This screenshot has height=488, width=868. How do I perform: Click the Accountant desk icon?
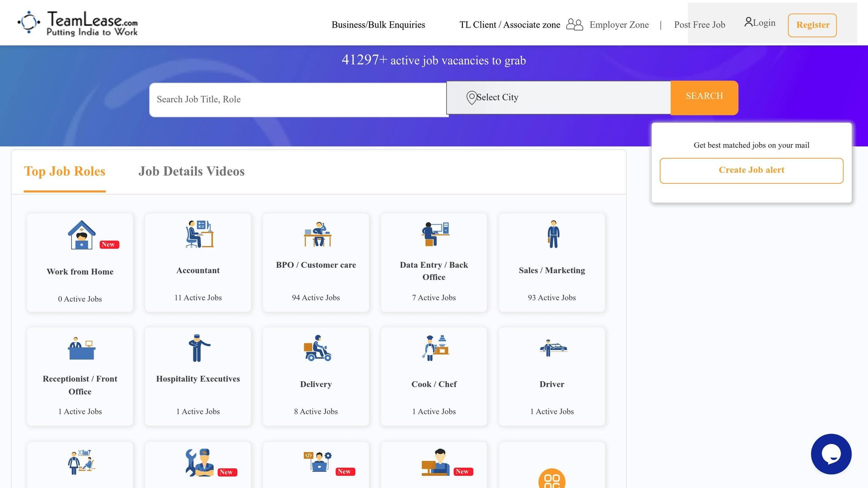tap(199, 234)
